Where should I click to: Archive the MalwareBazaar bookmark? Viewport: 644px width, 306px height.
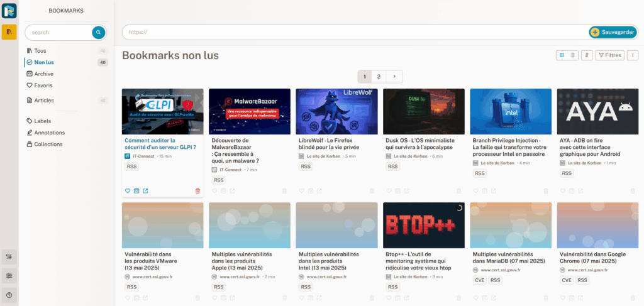pyautogui.click(x=223, y=191)
